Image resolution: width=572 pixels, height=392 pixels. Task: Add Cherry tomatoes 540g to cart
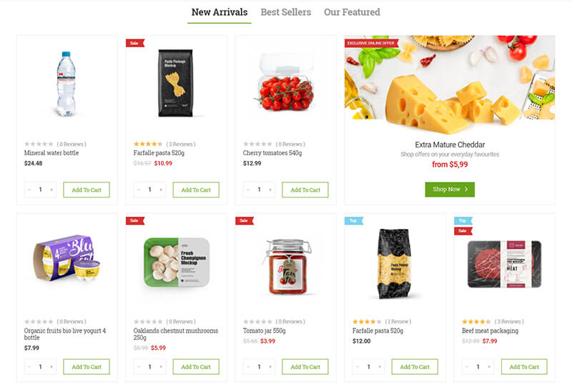click(x=305, y=190)
